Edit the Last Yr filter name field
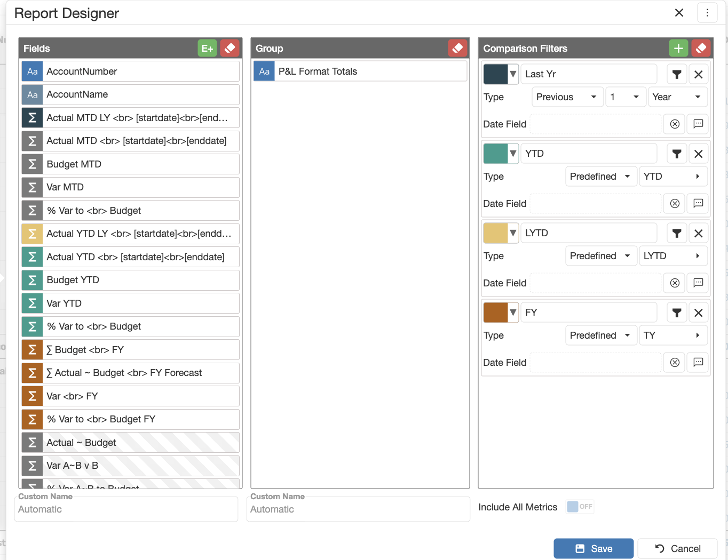The width and height of the screenshot is (728, 560). (x=589, y=74)
